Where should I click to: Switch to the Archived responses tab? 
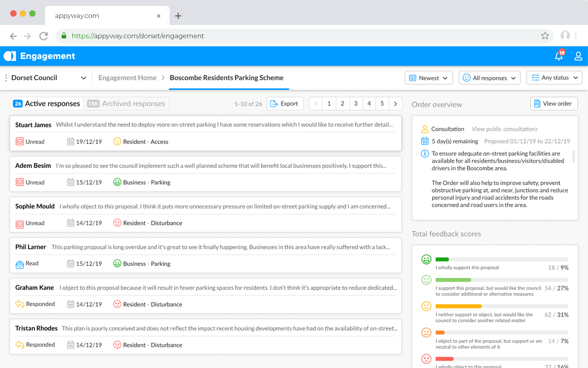(x=126, y=104)
